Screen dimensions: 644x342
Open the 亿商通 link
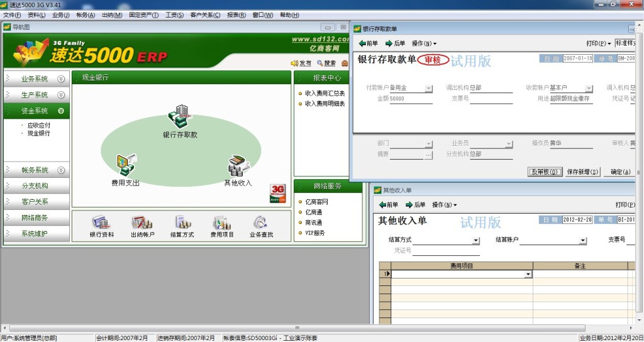(x=313, y=212)
